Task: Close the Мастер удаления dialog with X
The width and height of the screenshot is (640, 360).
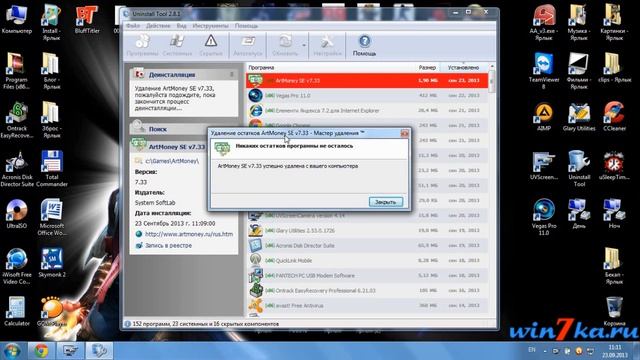Action: point(404,133)
